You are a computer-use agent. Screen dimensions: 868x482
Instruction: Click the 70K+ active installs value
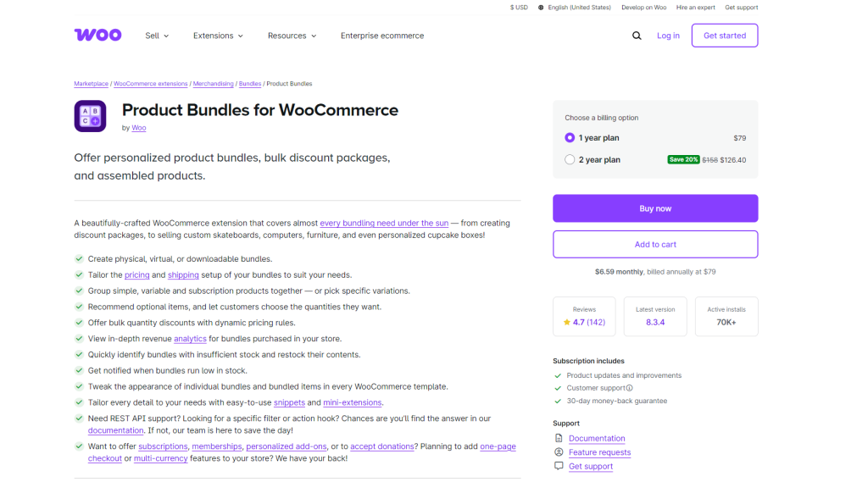(726, 322)
